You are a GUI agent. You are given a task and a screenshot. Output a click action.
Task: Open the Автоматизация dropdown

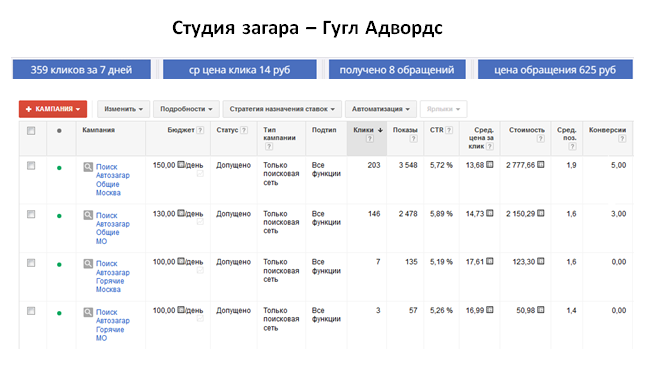pyautogui.click(x=381, y=109)
